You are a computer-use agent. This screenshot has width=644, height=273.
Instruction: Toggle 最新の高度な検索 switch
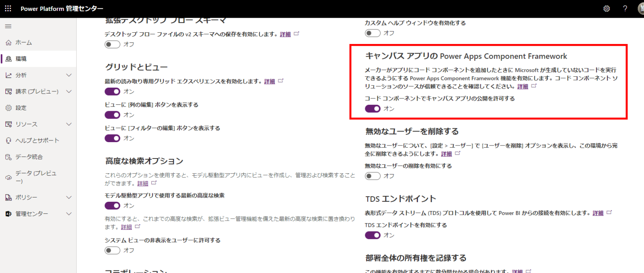(x=112, y=205)
